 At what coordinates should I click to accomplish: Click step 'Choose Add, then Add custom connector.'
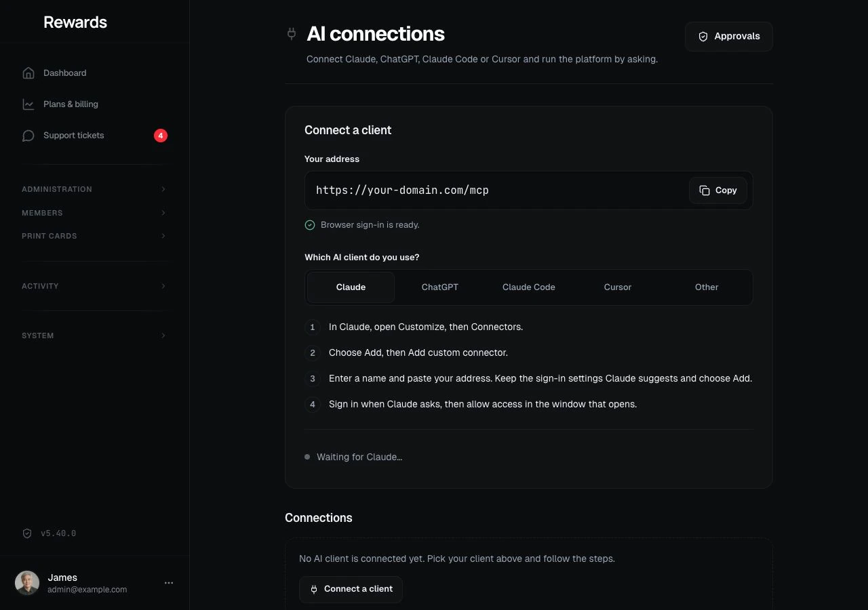418,353
